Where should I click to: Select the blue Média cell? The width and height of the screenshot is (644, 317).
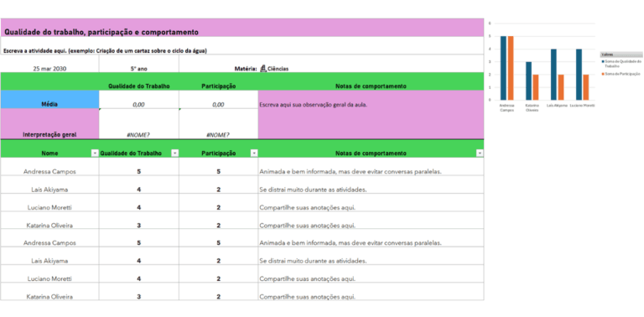[49, 99]
